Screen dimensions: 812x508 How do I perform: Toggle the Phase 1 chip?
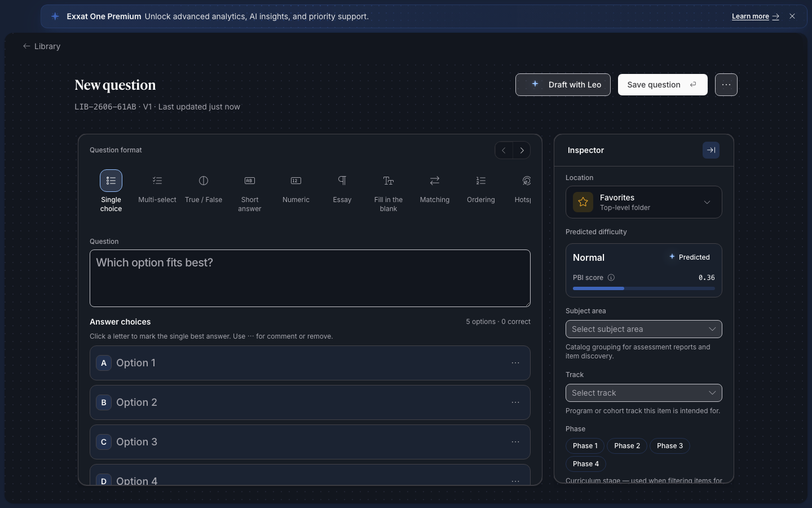coord(585,446)
